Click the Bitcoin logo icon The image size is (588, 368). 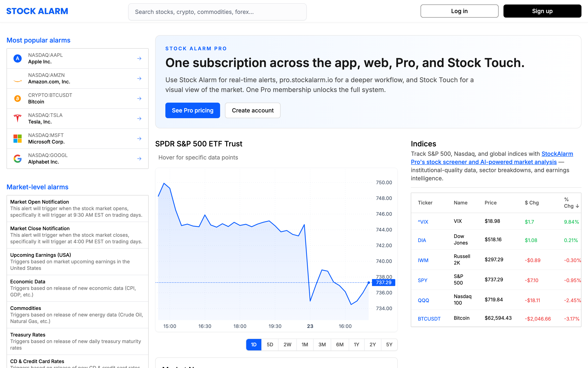(18, 99)
